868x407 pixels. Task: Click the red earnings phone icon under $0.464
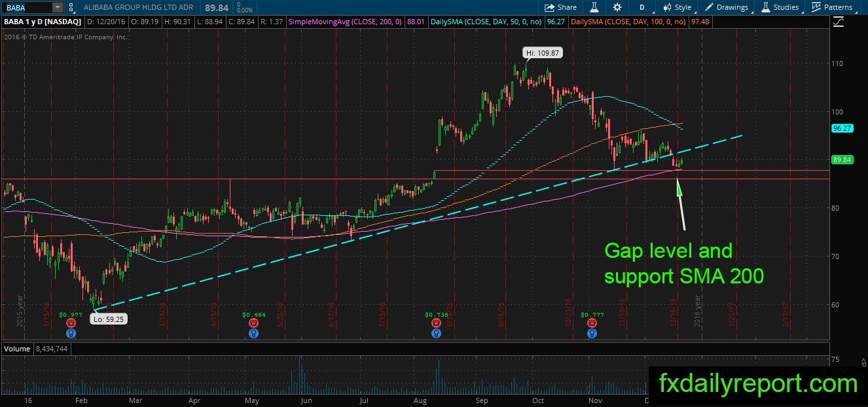point(253,323)
